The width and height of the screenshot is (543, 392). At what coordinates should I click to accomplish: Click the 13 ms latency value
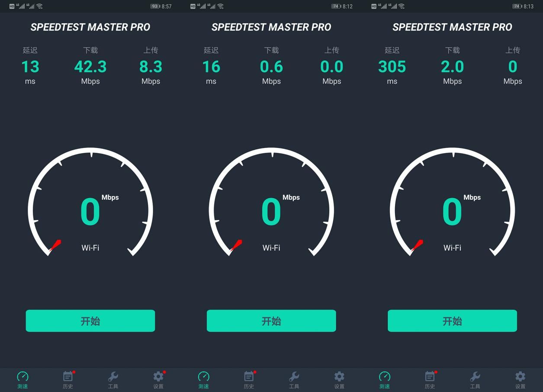[30, 67]
